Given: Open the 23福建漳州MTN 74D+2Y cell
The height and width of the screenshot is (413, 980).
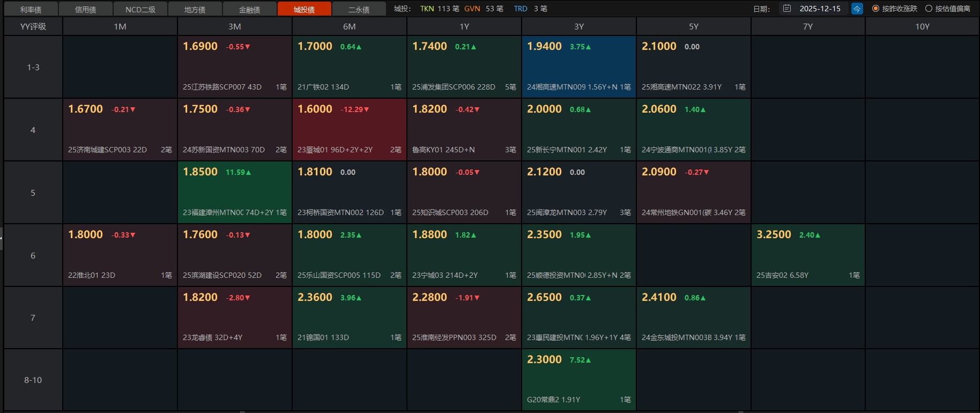Looking at the screenshot, I should (235, 193).
